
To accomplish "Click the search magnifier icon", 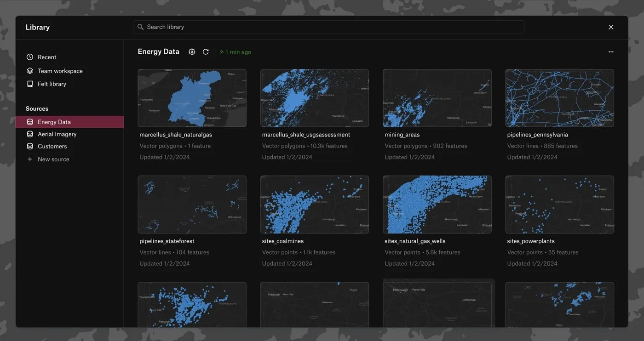I will 140,27.
